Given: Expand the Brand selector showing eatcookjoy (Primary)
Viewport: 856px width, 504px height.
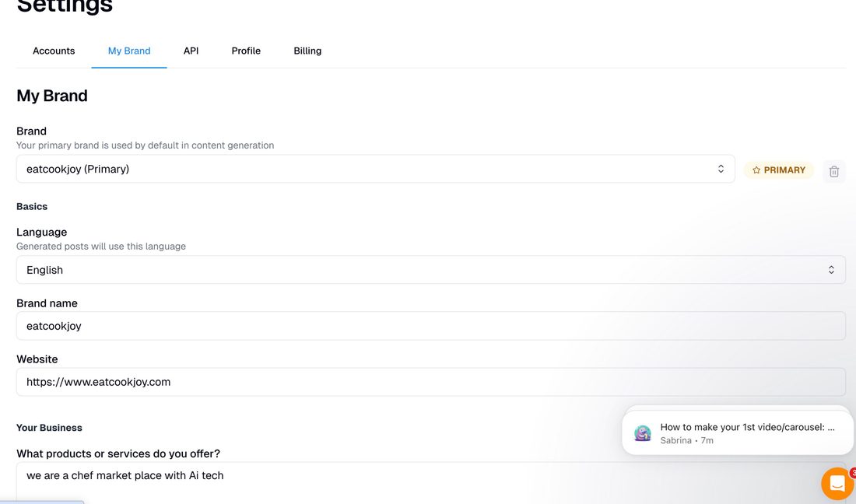Looking at the screenshot, I should (x=376, y=169).
